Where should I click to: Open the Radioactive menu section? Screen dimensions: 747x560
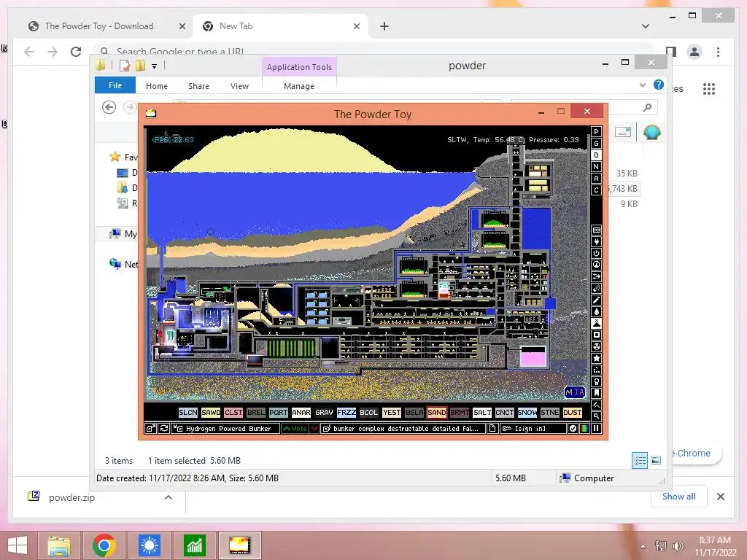596,346
